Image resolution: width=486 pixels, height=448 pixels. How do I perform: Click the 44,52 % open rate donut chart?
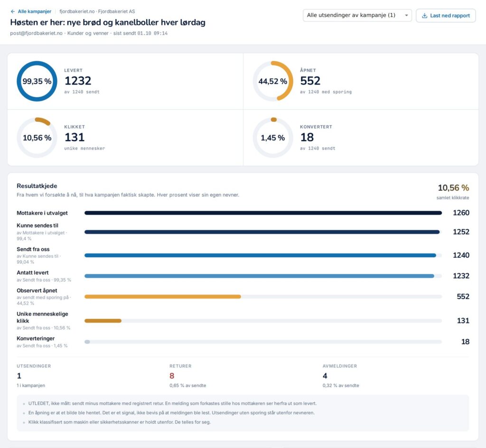(273, 81)
